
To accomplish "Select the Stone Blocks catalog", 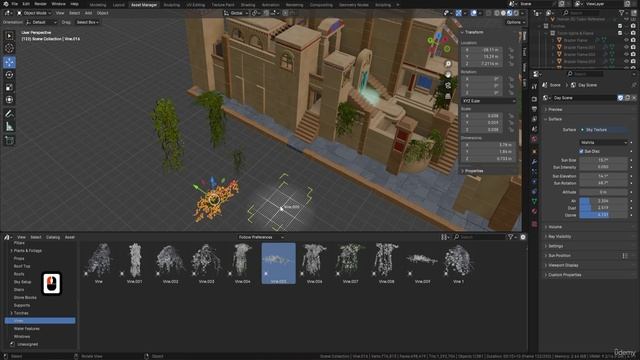I will (x=25, y=298).
